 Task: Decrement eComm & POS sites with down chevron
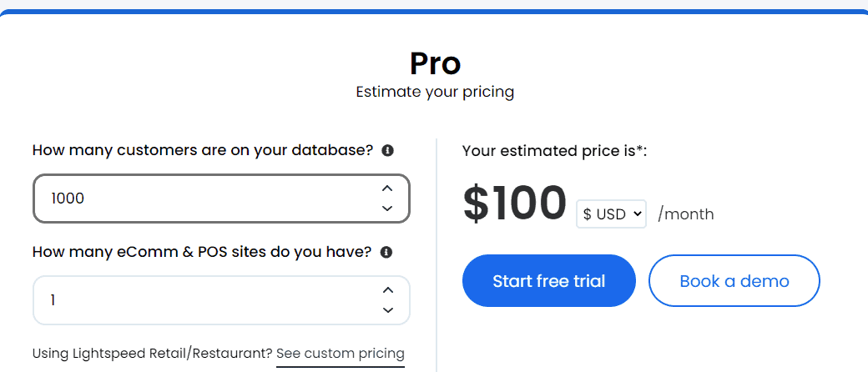(x=388, y=310)
